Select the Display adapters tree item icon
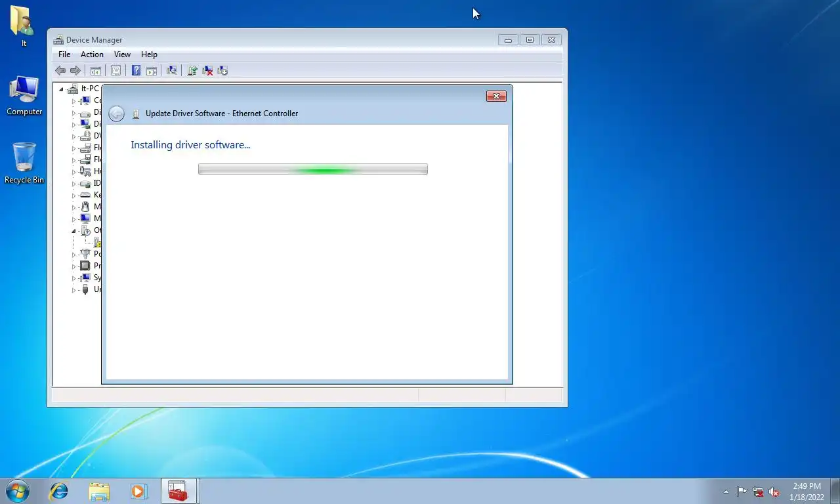Image resolution: width=840 pixels, height=504 pixels. [85, 124]
